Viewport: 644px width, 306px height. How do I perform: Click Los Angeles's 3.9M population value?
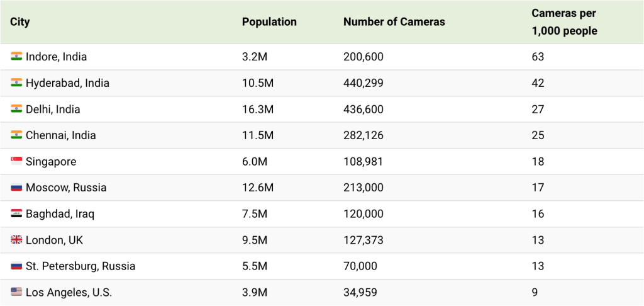click(x=255, y=292)
